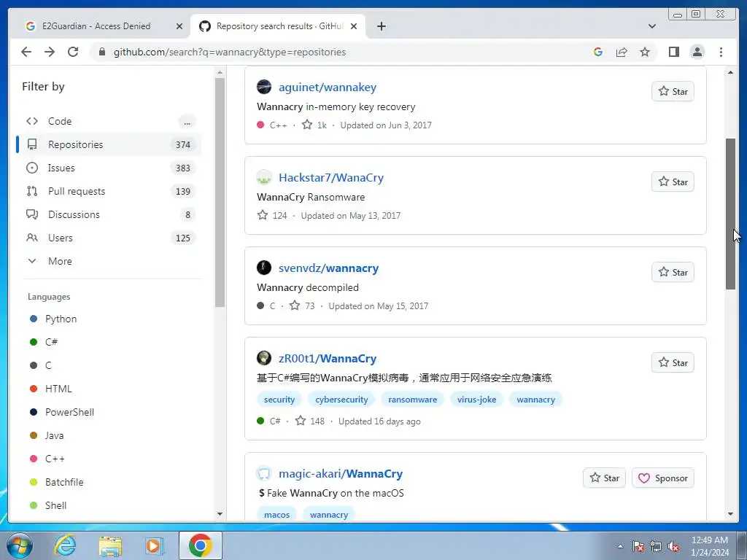Star the zR00t1/WannaCry repository
The width and height of the screenshot is (747, 560).
[x=673, y=363]
